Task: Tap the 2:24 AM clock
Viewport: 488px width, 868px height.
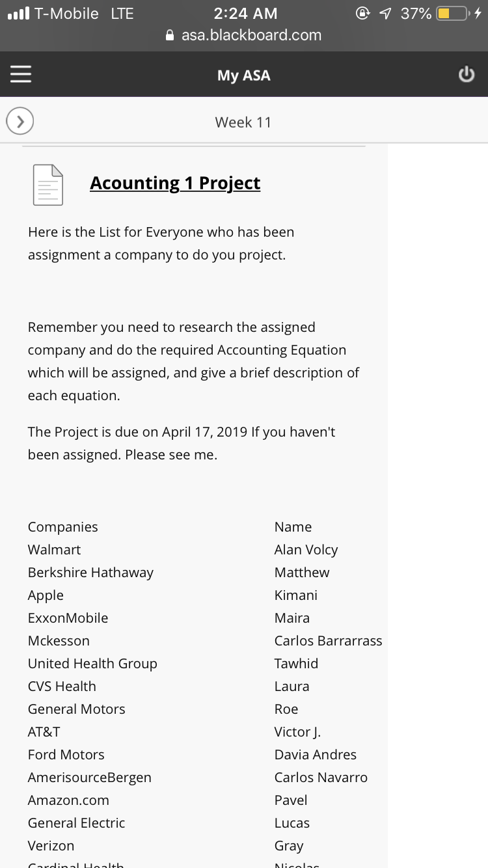Action: [245, 13]
